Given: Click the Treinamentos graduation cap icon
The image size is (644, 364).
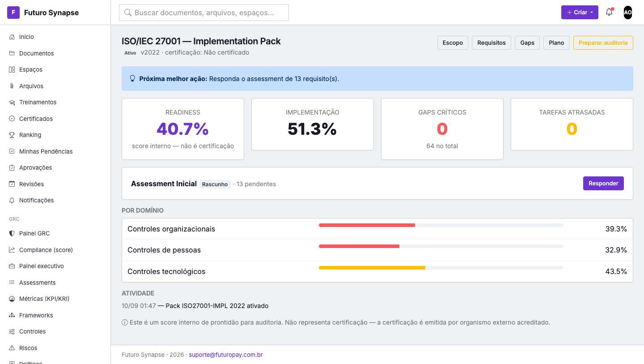Looking at the screenshot, I should pos(12,103).
